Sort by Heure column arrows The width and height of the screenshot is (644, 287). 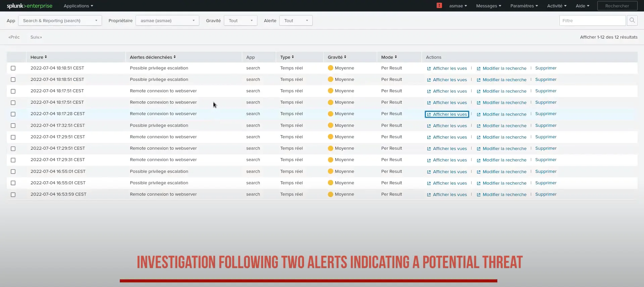[x=46, y=57]
